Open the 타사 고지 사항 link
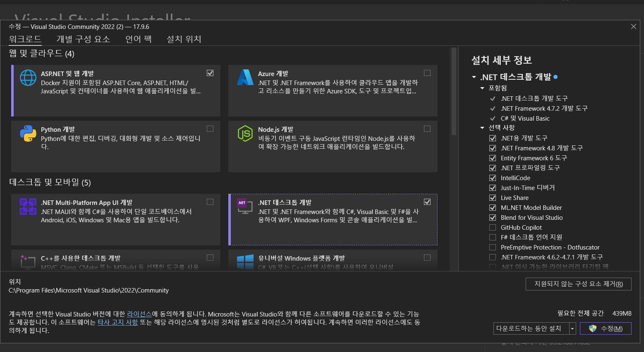644x352 pixels. [x=117, y=322]
